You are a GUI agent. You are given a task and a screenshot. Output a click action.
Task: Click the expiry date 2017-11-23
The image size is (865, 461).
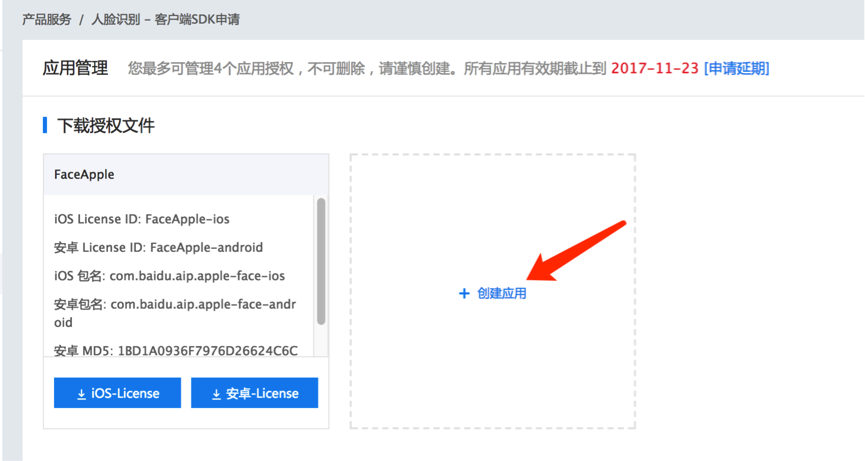pyautogui.click(x=655, y=68)
